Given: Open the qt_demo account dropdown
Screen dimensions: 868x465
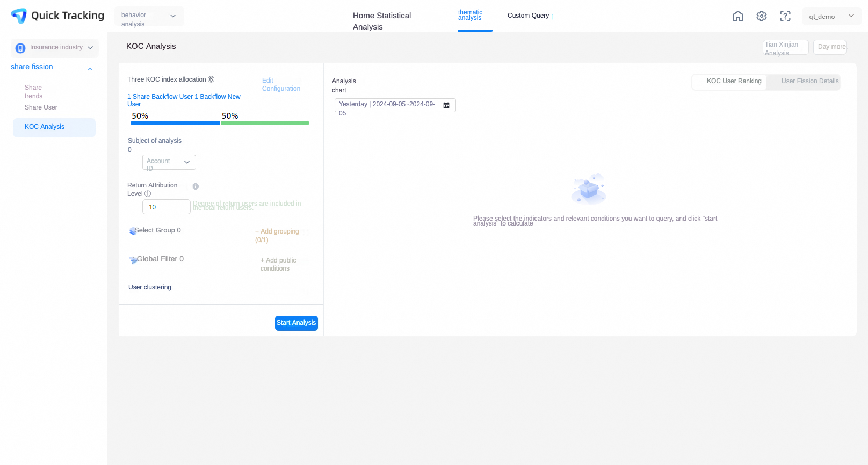Looking at the screenshot, I should [831, 16].
